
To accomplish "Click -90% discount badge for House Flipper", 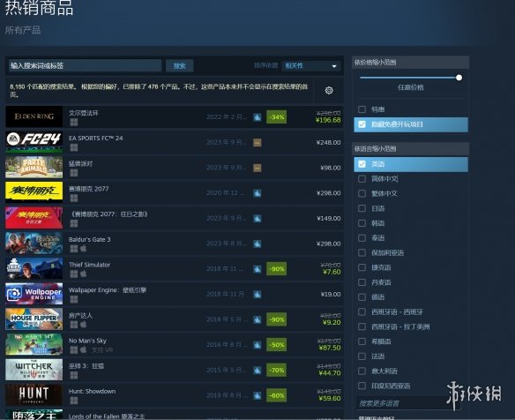I will click(276, 319).
